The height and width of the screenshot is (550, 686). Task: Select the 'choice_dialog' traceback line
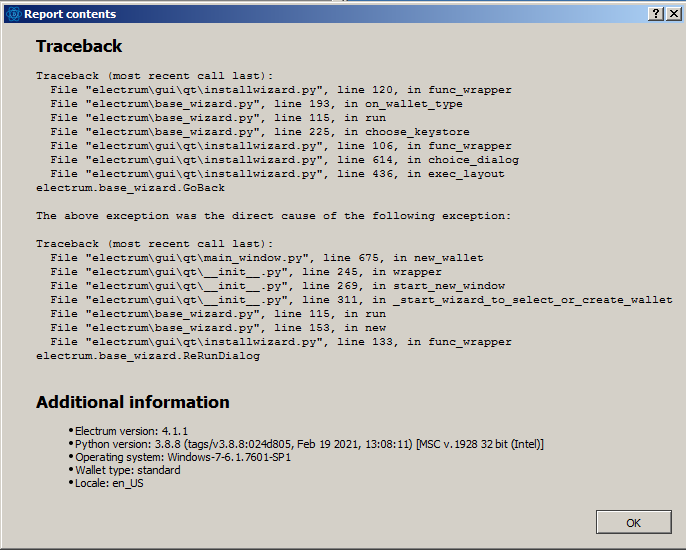click(284, 160)
